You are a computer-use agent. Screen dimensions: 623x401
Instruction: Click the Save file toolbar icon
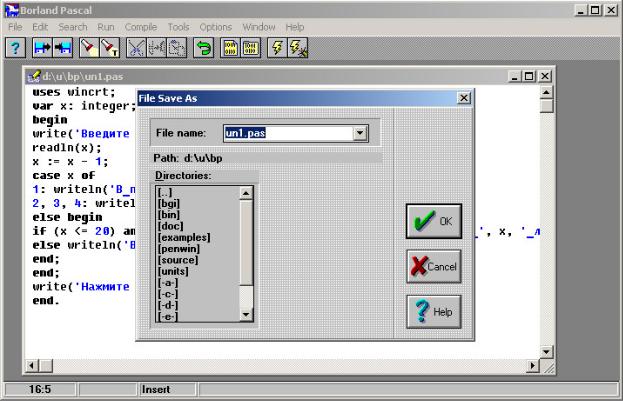(63, 48)
